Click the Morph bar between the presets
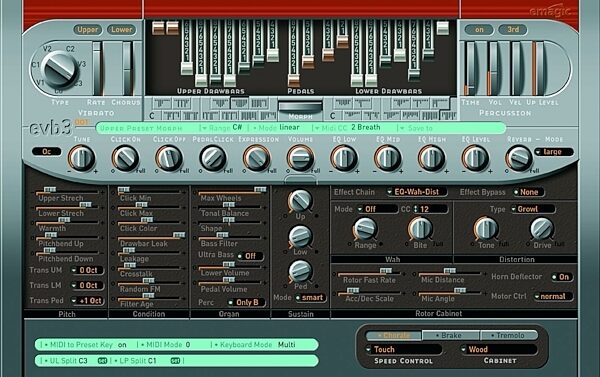600x377 pixels. pos(300,106)
